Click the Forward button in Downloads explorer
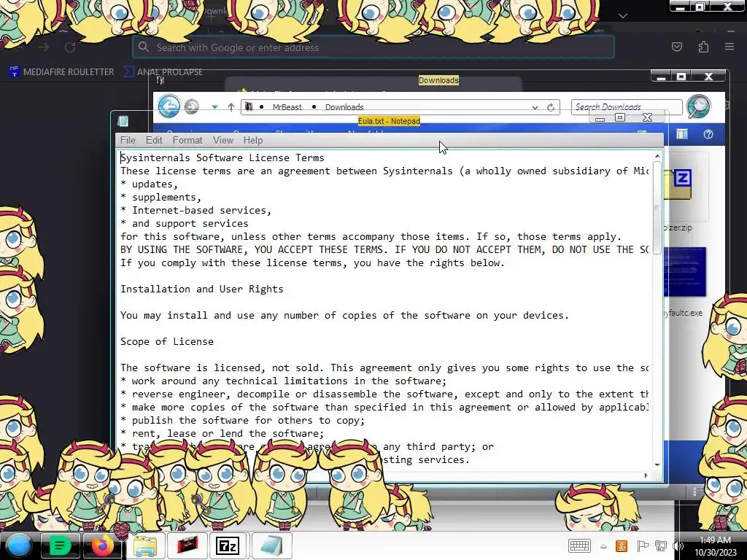Screen dimensions: 747x560 click(x=192, y=106)
